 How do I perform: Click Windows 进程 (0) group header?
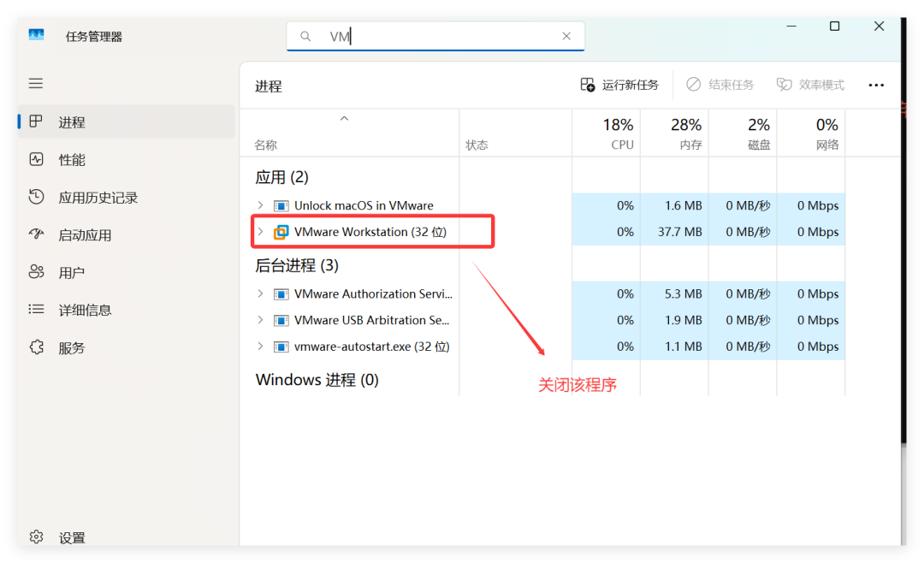(x=317, y=380)
